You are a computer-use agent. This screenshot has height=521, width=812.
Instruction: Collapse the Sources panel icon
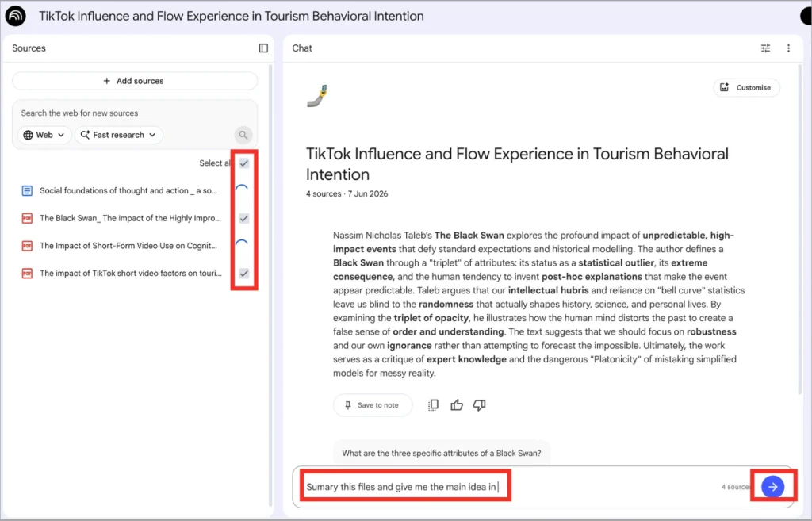click(x=263, y=48)
